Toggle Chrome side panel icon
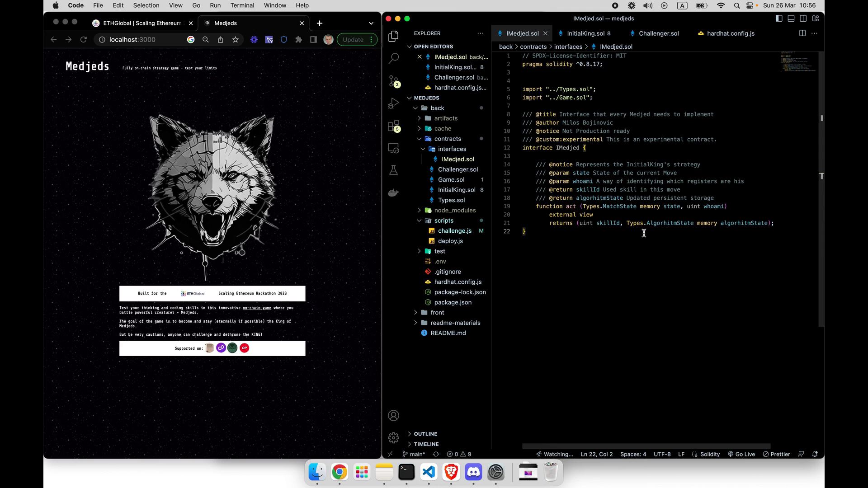 [313, 40]
